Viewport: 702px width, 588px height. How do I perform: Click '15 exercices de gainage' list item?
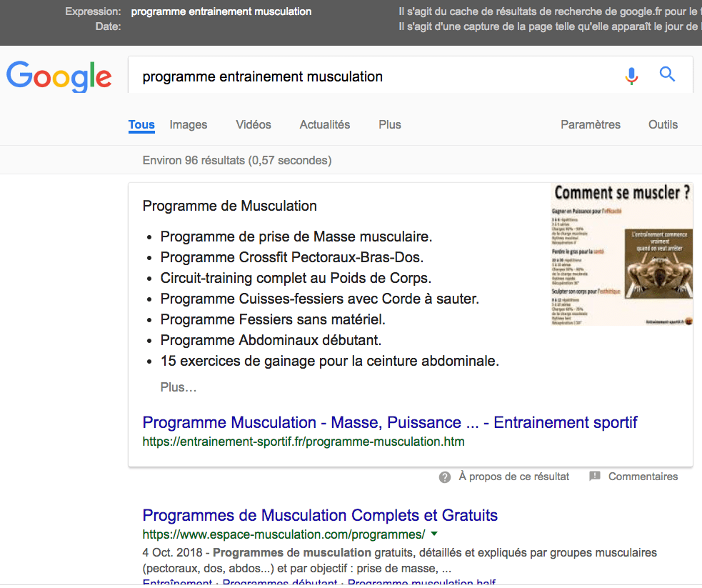click(330, 361)
